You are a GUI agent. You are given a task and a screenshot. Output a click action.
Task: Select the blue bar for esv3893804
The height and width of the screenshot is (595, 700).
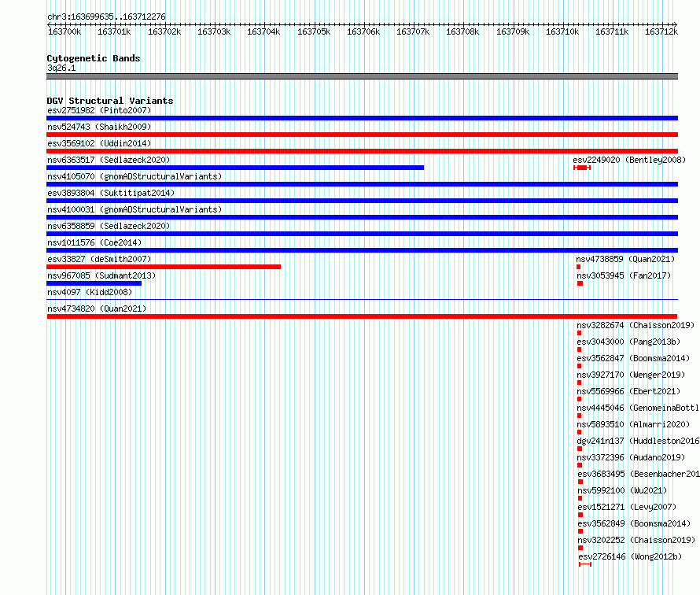click(x=362, y=201)
